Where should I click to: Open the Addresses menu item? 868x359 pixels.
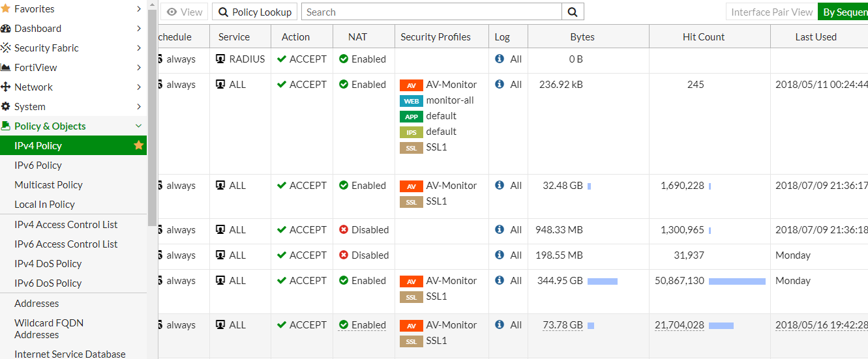[x=37, y=304]
